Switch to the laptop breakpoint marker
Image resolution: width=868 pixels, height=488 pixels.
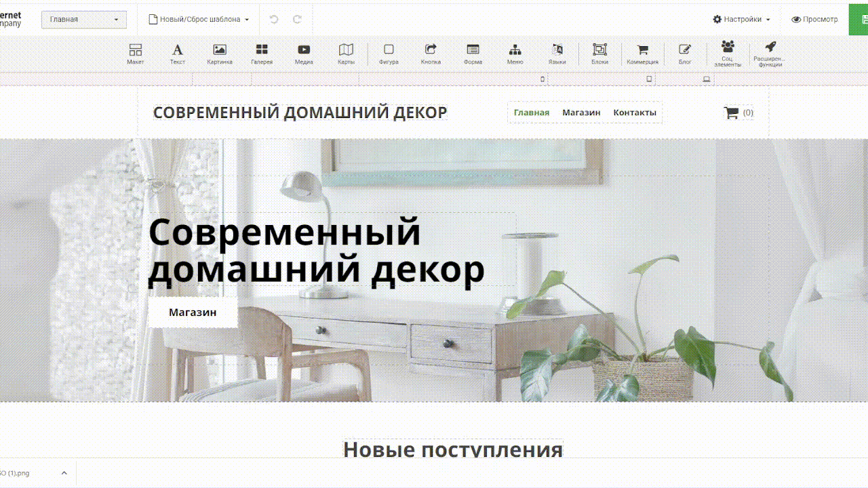click(x=706, y=79)
